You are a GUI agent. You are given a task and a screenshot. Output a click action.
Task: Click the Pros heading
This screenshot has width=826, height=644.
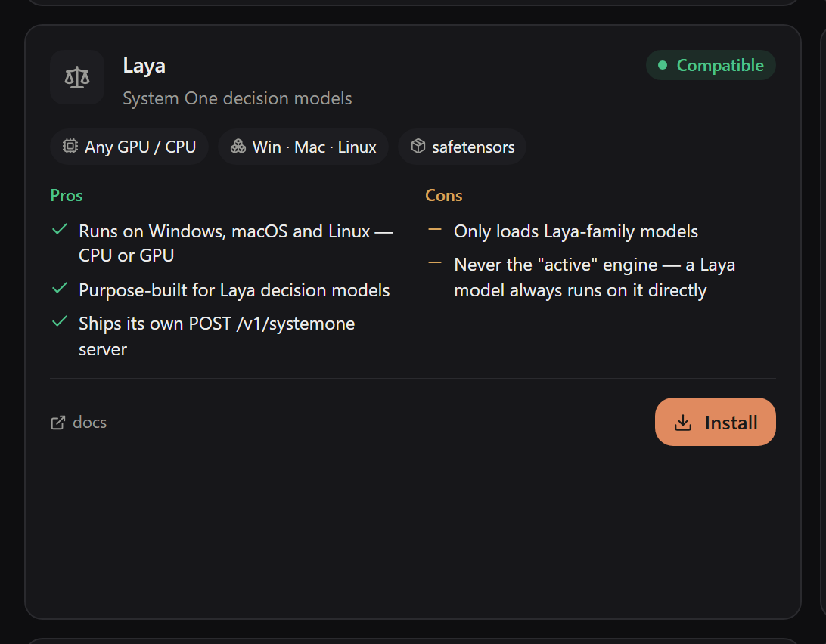point(67,195)
